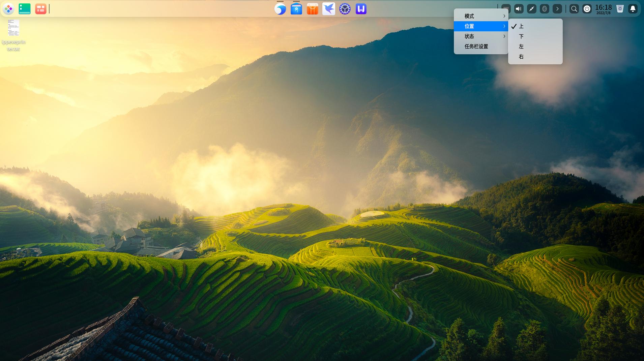The image size is (644, 361).
Task: Open the Browser from the dock
Action: pos(280,9)
